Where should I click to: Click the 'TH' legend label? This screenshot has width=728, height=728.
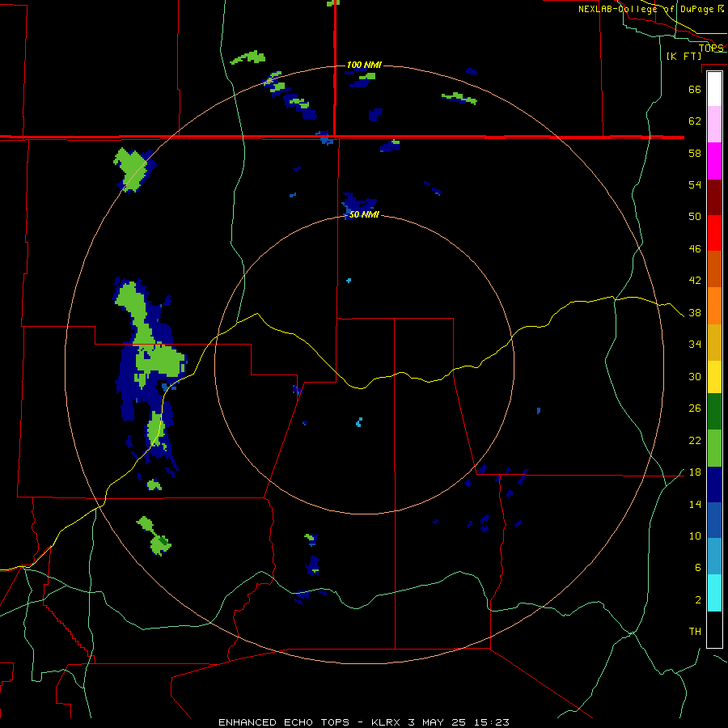pos(695,632)
